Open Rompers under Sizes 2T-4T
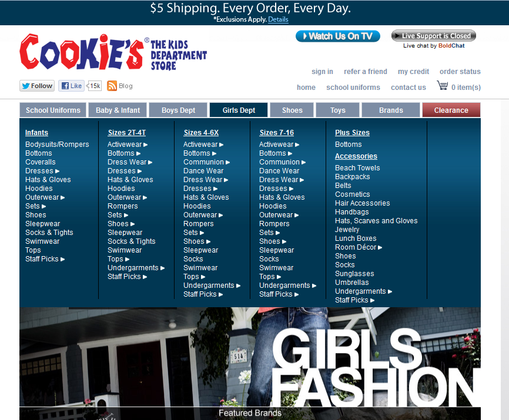The image size is (509, 420). (123, 206)
